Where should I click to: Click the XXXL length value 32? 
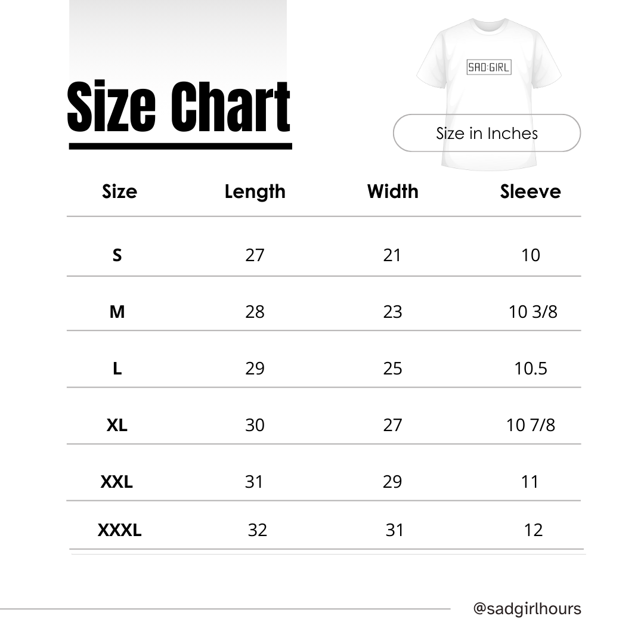pyautogui.click(x=257, y=530)
